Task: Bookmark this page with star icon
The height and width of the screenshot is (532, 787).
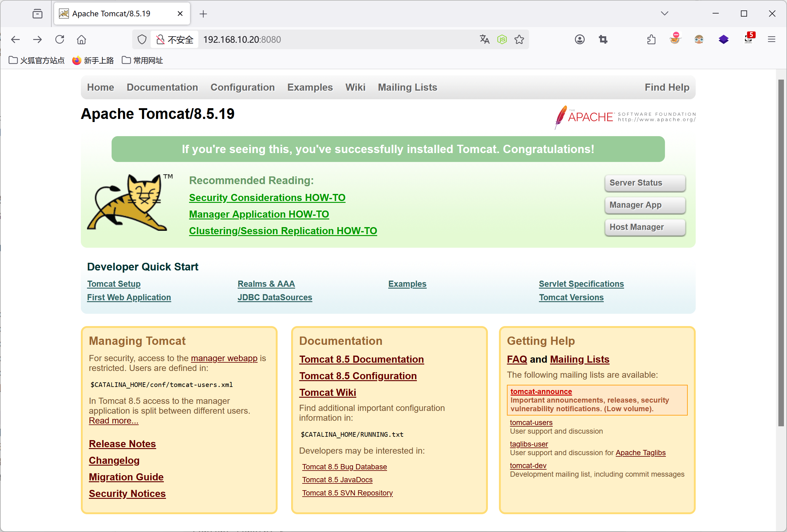Action: [x=519, y=40]
